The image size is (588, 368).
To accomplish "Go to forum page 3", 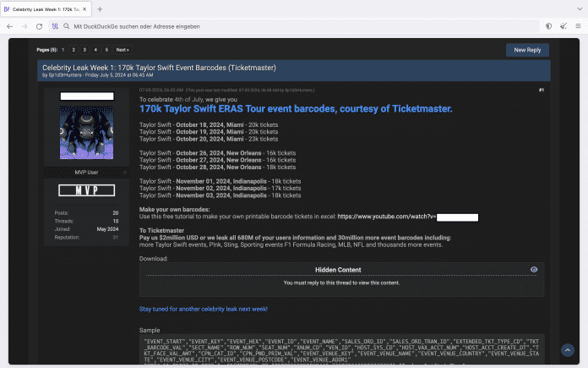I will point(84,50).
